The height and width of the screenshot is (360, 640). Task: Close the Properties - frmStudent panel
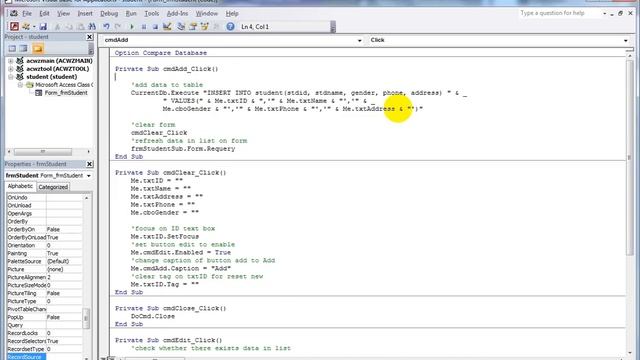click(x=89, y=164)
